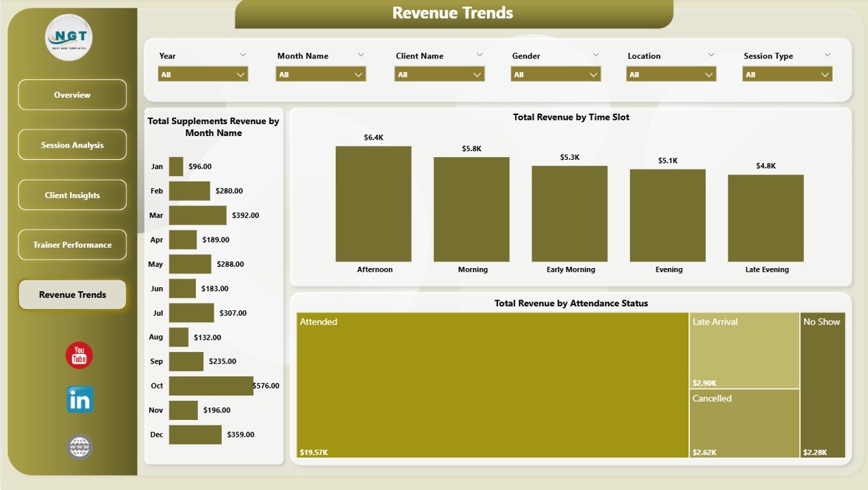Open the Client Insights page
The width and height of the screenshot is (868, 490).
click(x=71, y=195)
